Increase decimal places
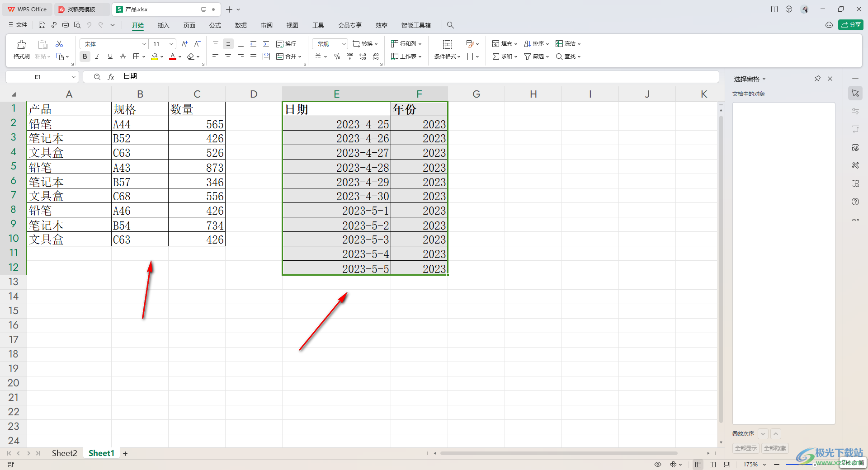Screen dimensions: 868x470 [363, 56]
